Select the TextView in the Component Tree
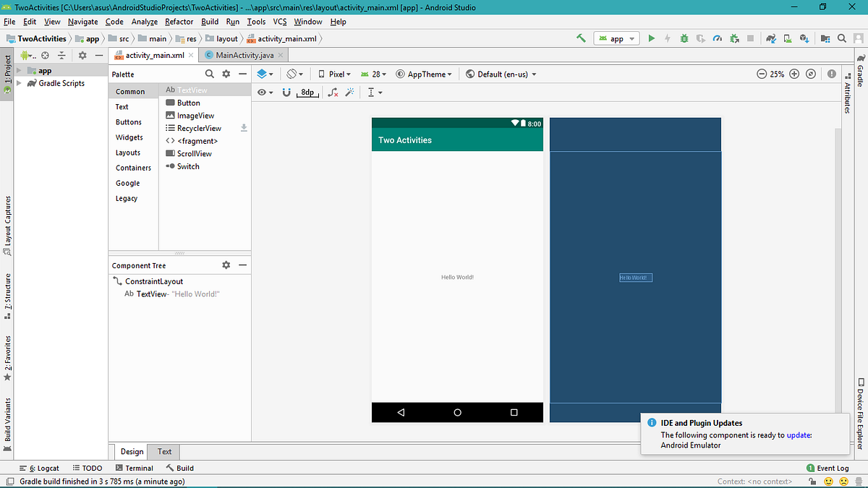868x488 pixels. pyautogui.click(x=152, y=294)
